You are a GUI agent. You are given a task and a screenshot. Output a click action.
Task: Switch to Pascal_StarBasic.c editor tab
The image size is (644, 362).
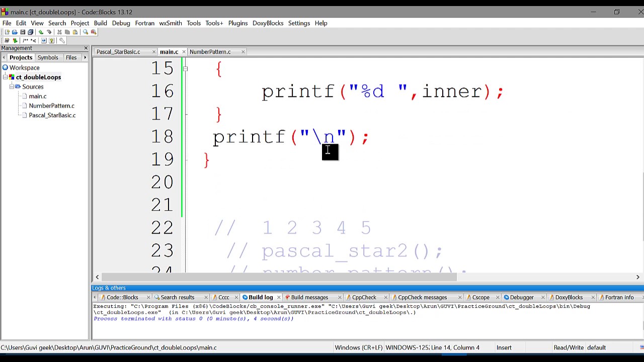pyautogui.click(x=118, y=52)
